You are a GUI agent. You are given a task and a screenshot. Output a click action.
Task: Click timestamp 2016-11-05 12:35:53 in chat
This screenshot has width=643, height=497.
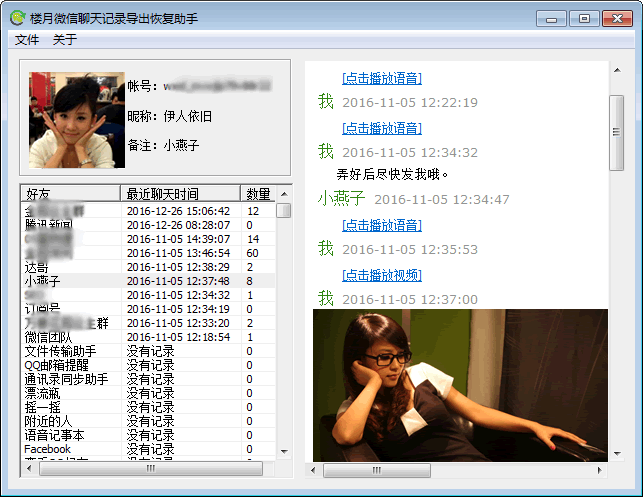tap(410, 250)
